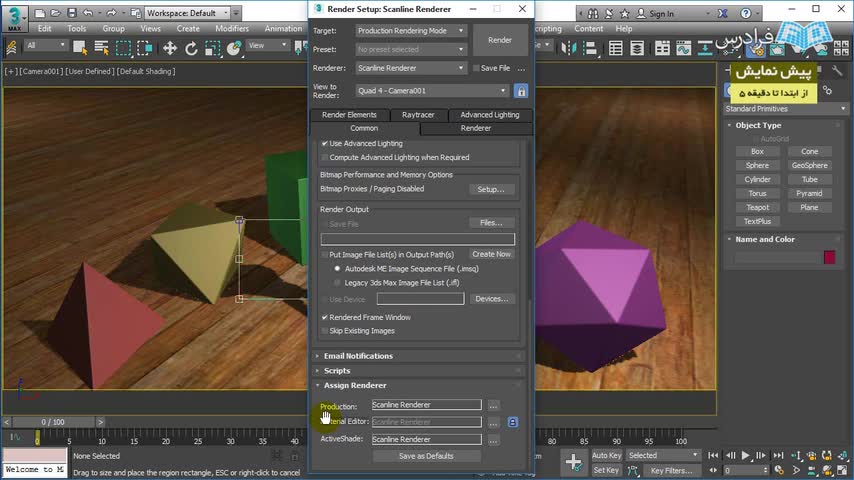854x480 pixels.
Task: Create a Teapot primitive
Action: [x=758, y=208]
